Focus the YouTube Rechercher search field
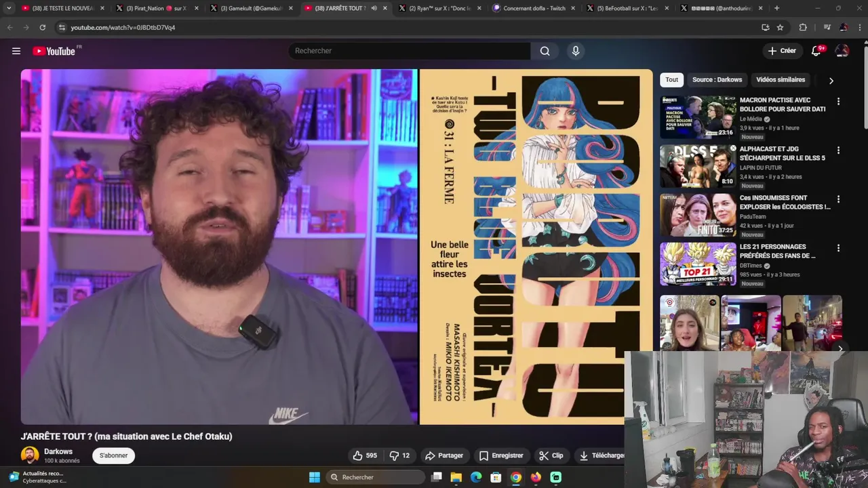This screenshot has height=488, width=868. coord(410,51)
